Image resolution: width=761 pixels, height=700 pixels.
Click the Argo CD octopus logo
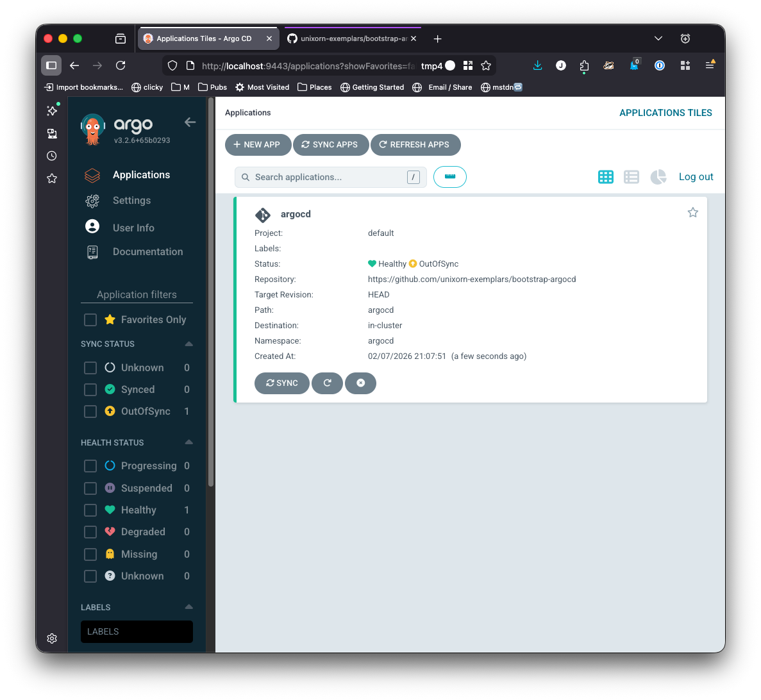click(92, 129)
